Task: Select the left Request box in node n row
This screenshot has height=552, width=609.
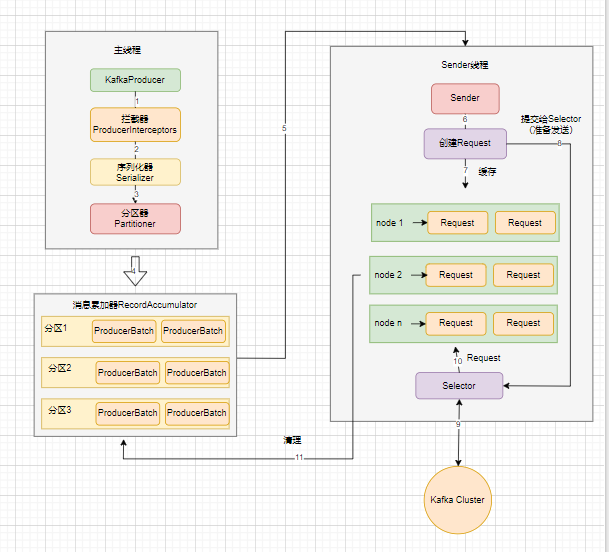Action: (x=456, y=323)
